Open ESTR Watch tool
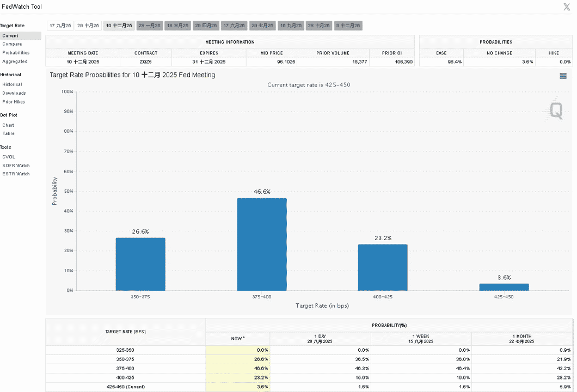The image size is (577, 392). pos(16,174)
